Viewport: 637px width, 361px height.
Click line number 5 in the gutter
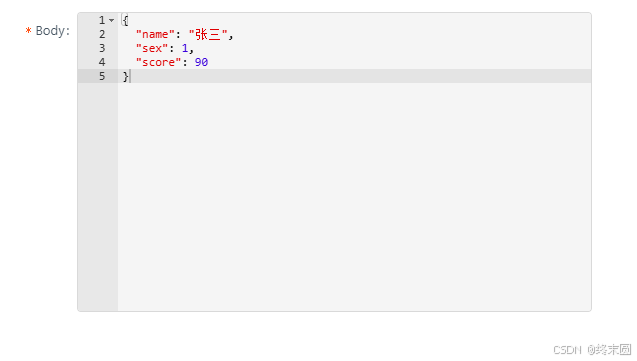pos(102,76)
